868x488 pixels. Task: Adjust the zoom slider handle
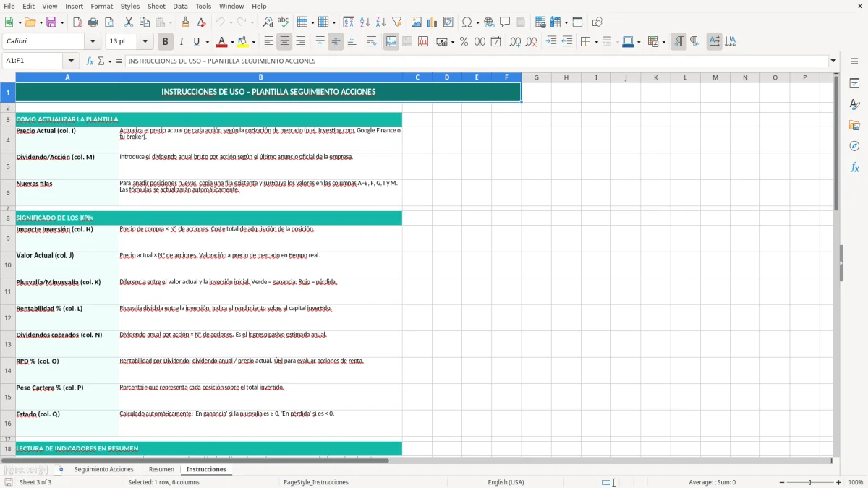809,482
